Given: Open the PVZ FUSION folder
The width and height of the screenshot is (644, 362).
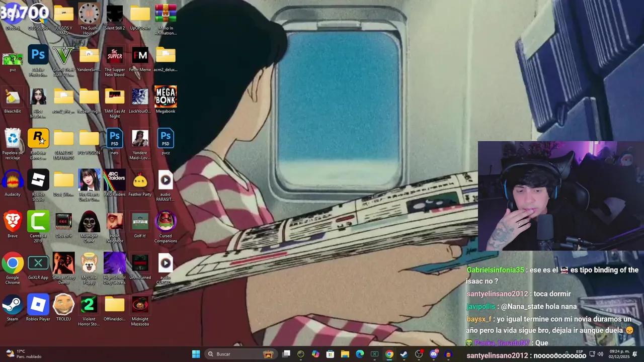Looking at the screenshot, I should pos(89,142).
